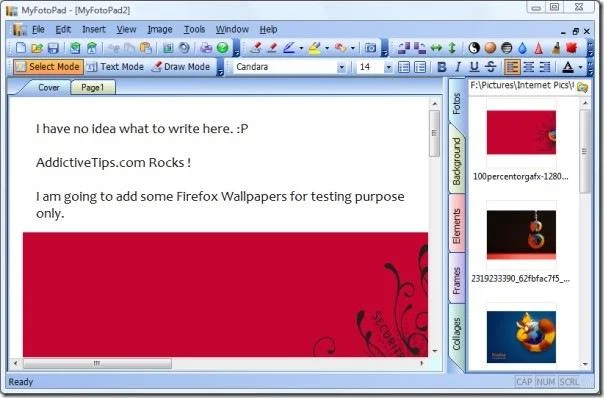Toggle bold formatting
604x398 pixels.
click(442, 67)
